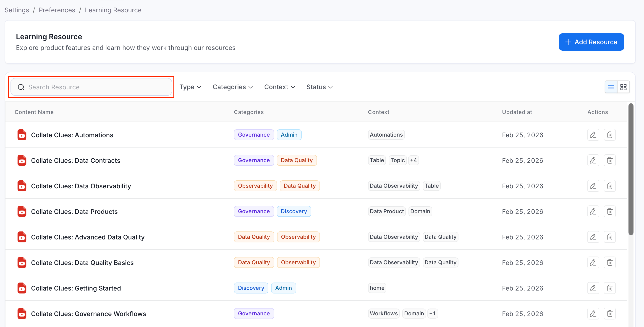
Task: Open Collate Clues: Data Quality Basics
Action: tap(82, 262)
